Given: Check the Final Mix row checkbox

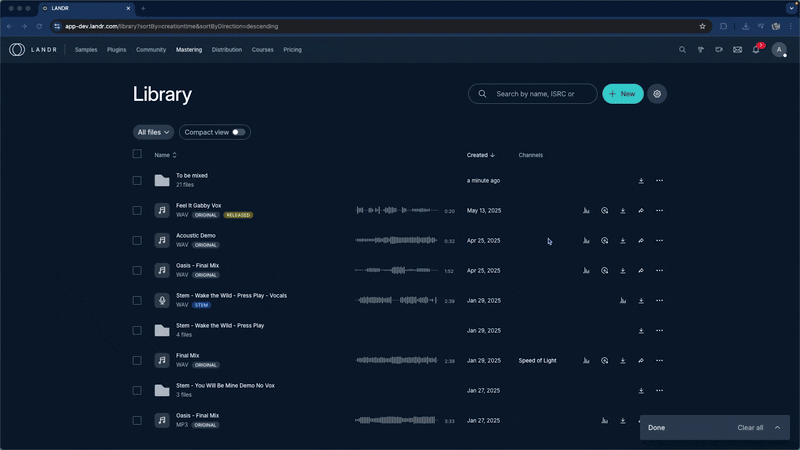Looking at the screenshot, I should coord(137,361).
